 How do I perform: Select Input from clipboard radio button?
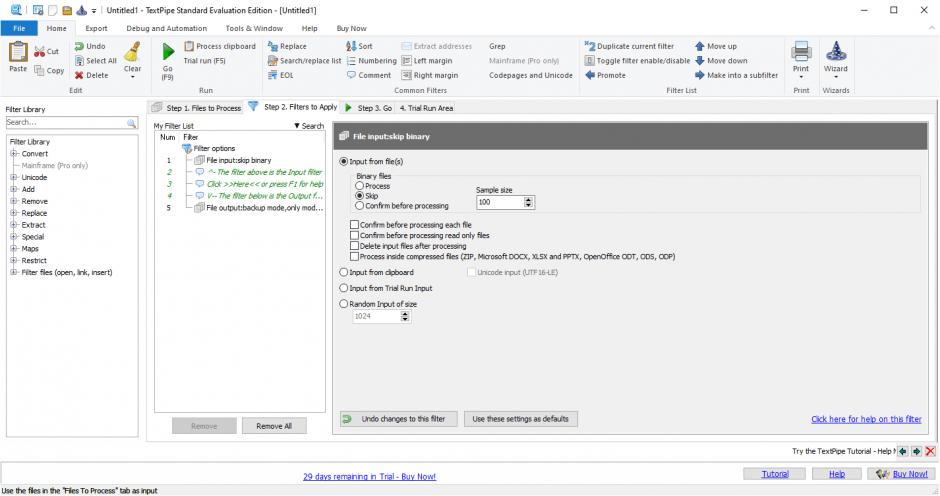pos(344,272)
